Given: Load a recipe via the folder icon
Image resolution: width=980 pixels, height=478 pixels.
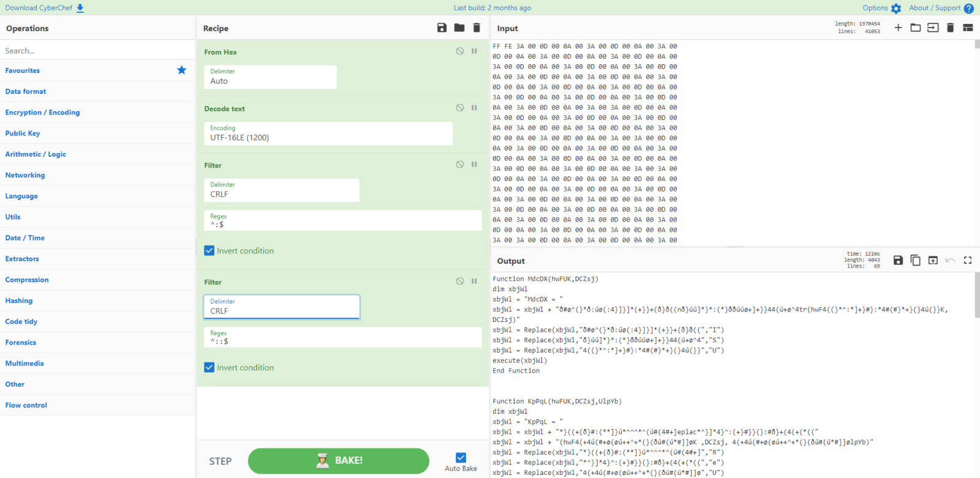Looking at the screenshot, I should pyautogui.click(x=459, y=28).
